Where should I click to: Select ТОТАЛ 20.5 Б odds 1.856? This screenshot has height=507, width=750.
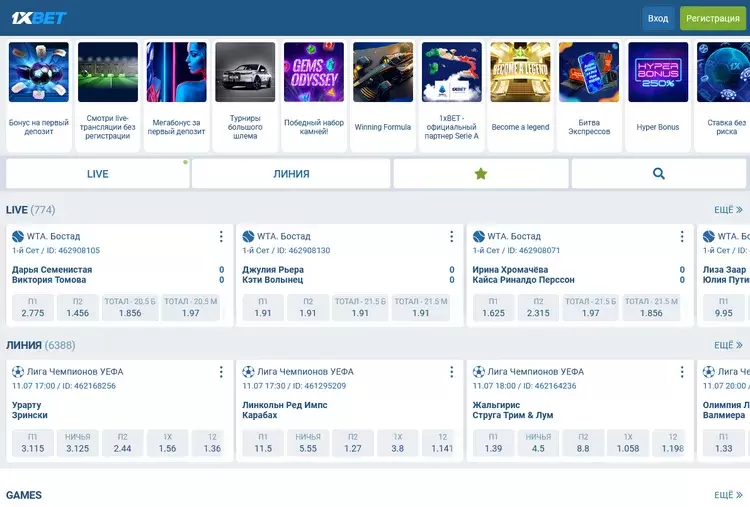[x=130, y=308]
